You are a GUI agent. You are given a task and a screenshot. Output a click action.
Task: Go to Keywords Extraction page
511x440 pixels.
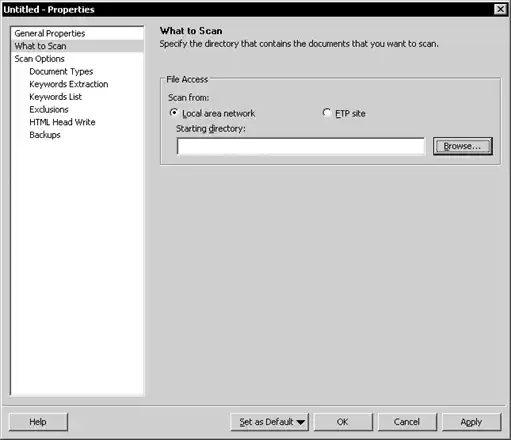(69, 84)
